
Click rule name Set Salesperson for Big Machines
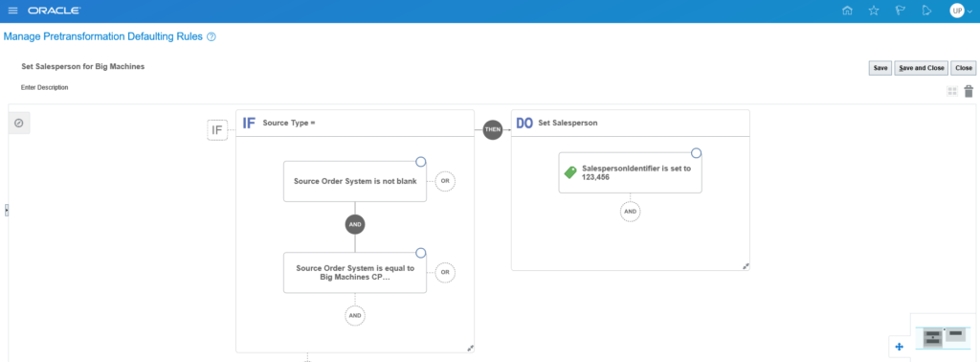pyautogui.click(x=83, y=66)
